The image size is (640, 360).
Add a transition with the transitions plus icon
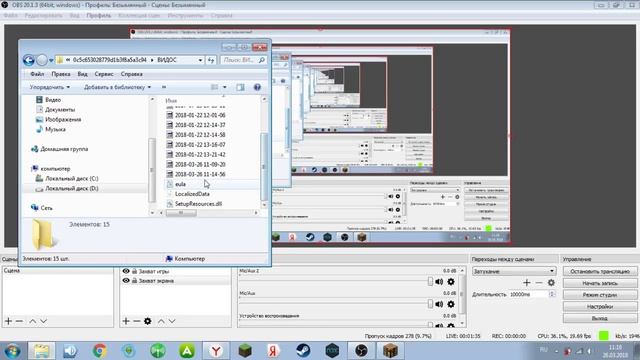(x=527, y=282)
